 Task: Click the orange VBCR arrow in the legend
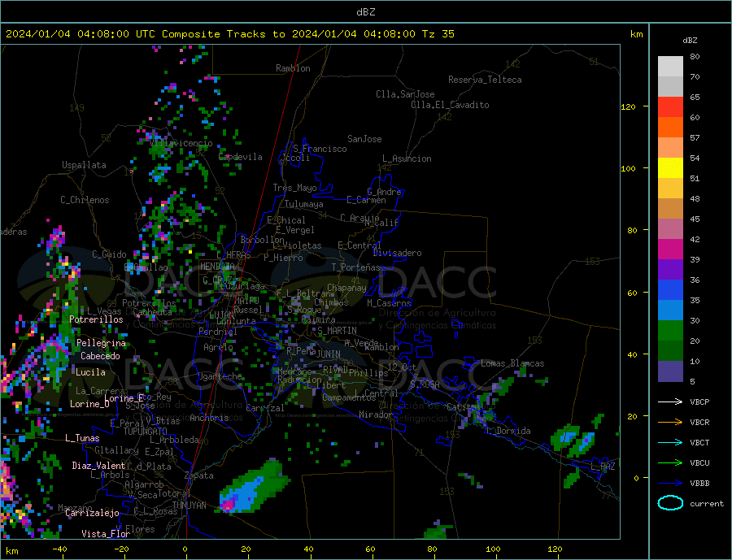[x=670, y=423]
